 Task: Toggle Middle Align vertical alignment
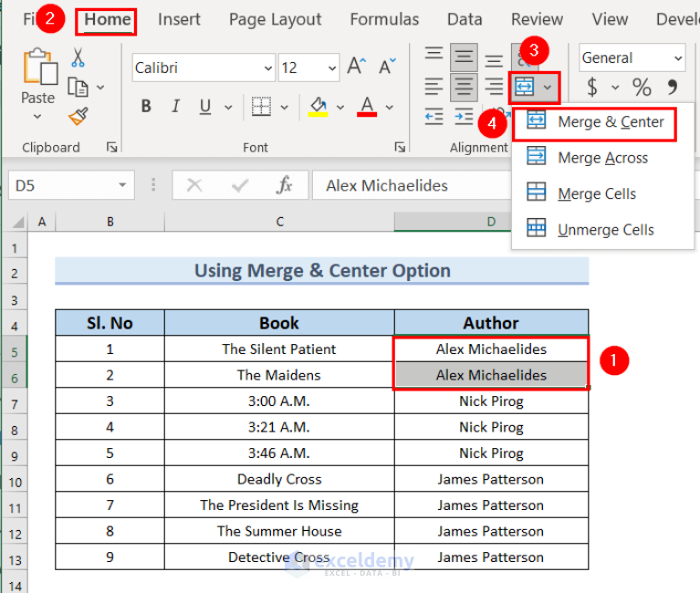point(464,57)
